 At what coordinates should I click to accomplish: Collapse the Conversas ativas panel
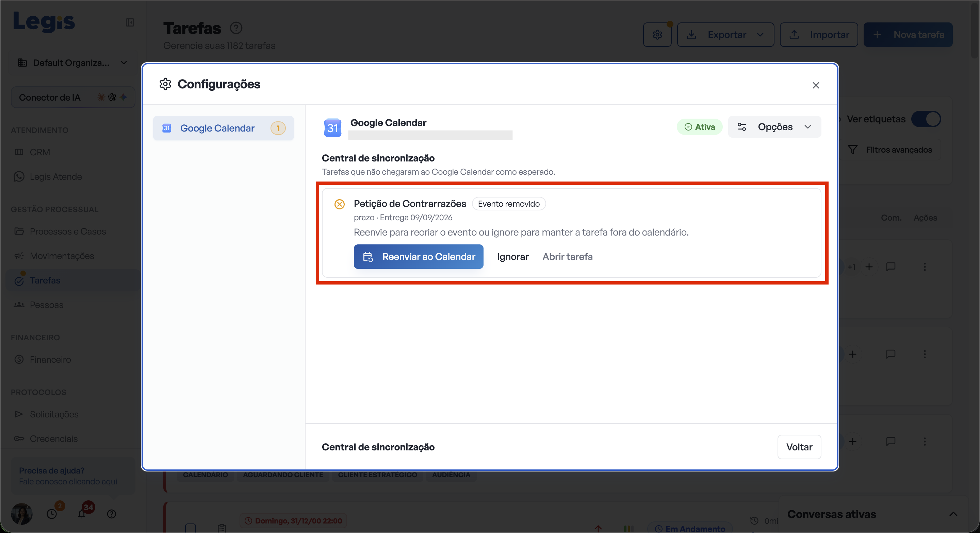tap(953, 514)
